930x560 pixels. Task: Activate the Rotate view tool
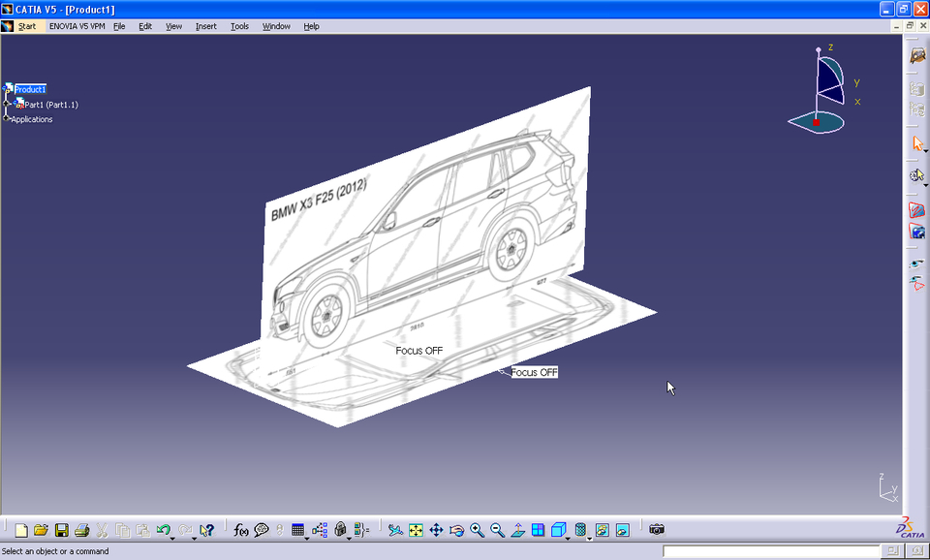point(455,530)
